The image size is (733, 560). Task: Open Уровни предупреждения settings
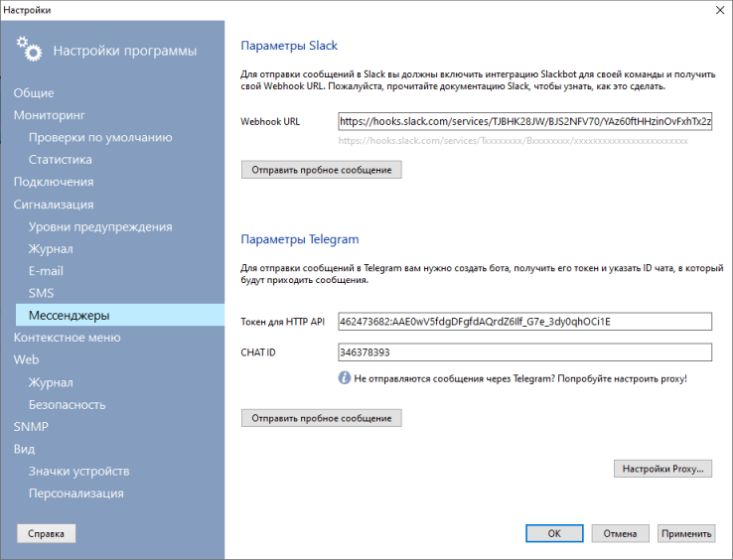[100, 226]
